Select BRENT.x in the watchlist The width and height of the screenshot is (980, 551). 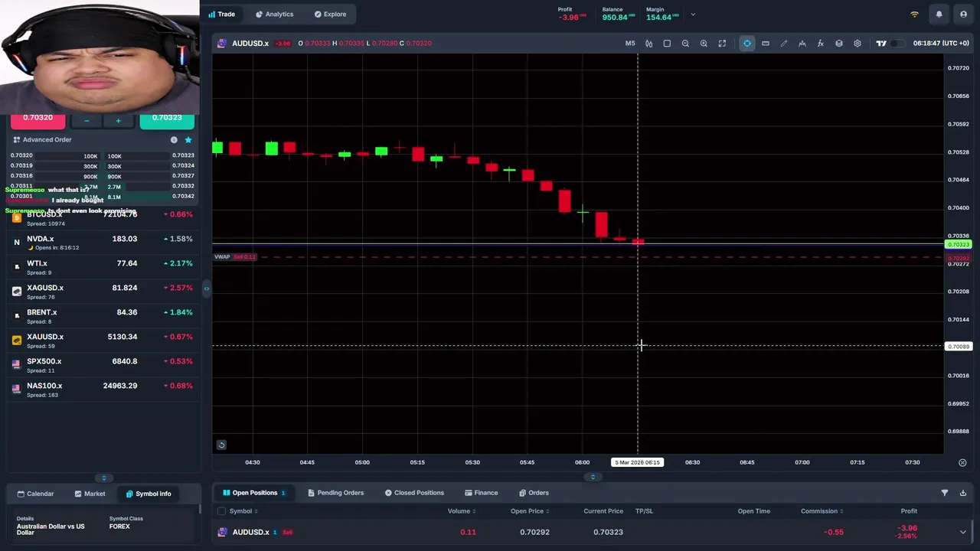click(102, 316)
